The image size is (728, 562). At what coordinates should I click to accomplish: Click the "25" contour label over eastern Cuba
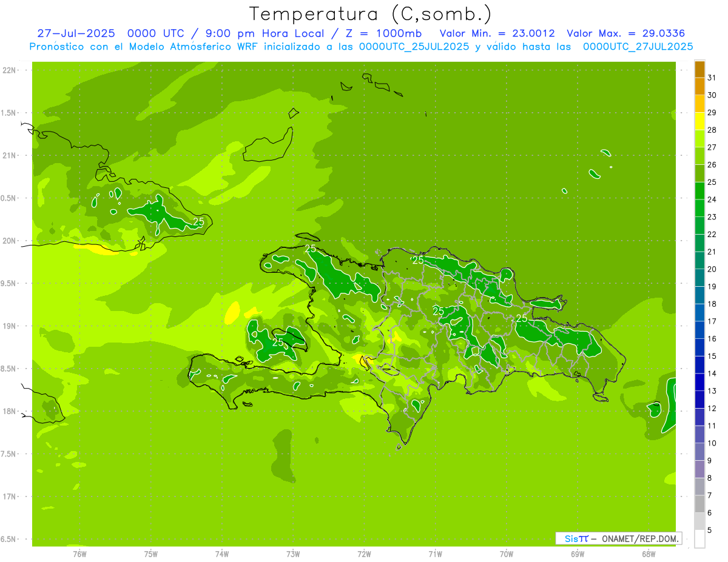point(198,222)
